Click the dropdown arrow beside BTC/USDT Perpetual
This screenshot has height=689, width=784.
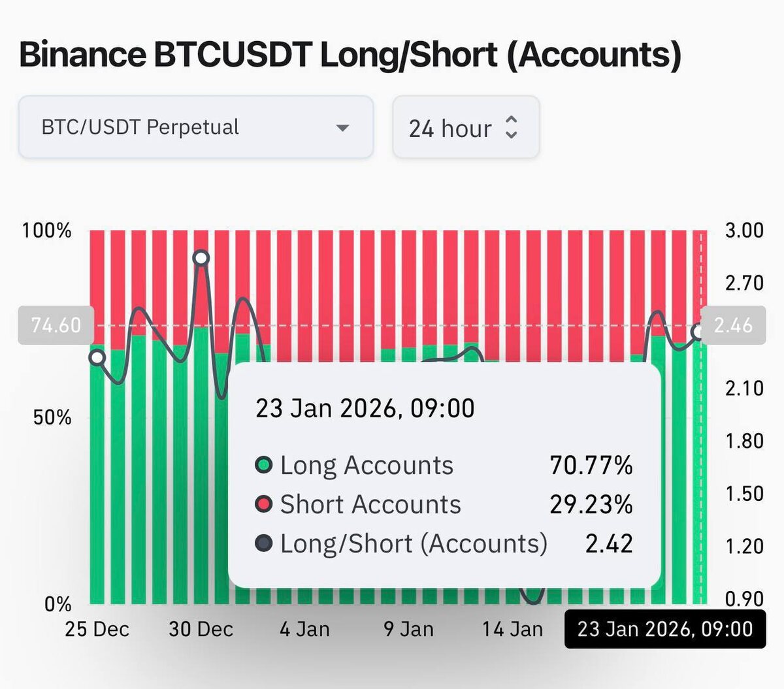tap(342, 128)
